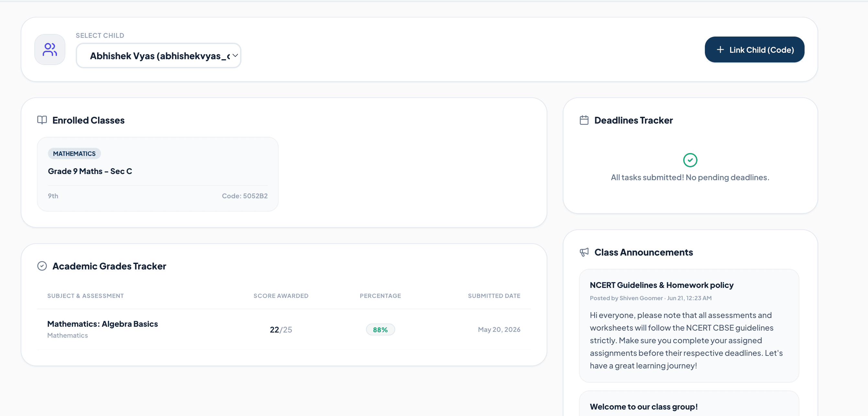The image size is (868, 416).
Task: Open the Grade 9 Maths – Sec C class card
Action: (x=158, y=174)
